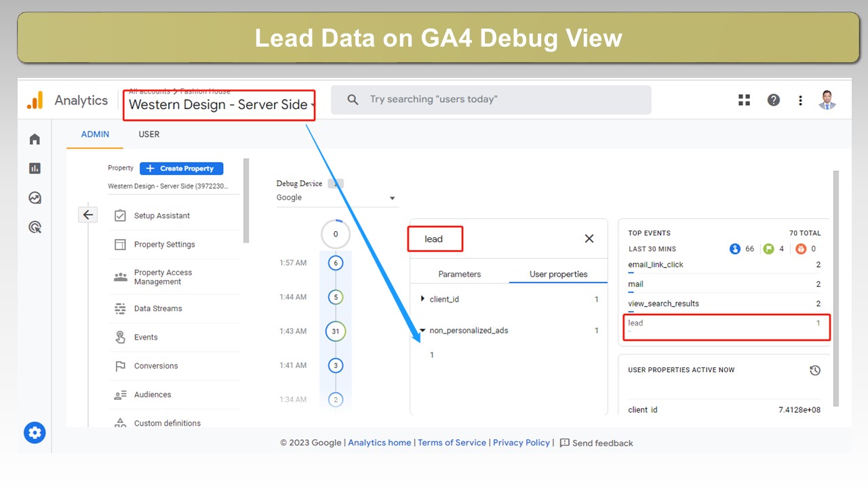Click the Audiences icon
This screenshot has width=868, height=488.
point(120,394)
